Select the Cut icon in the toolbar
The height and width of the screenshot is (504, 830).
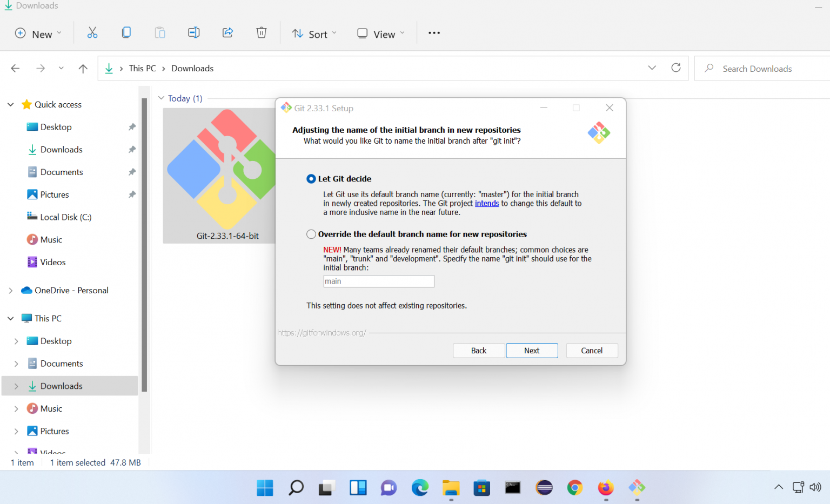click(x=92, y=32)
